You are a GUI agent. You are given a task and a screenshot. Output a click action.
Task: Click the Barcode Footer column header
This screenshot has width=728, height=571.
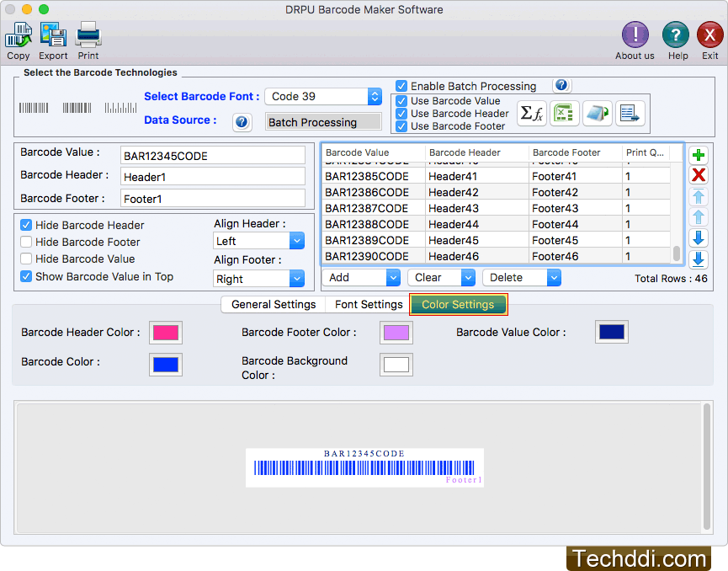click(x=576, y=152)
